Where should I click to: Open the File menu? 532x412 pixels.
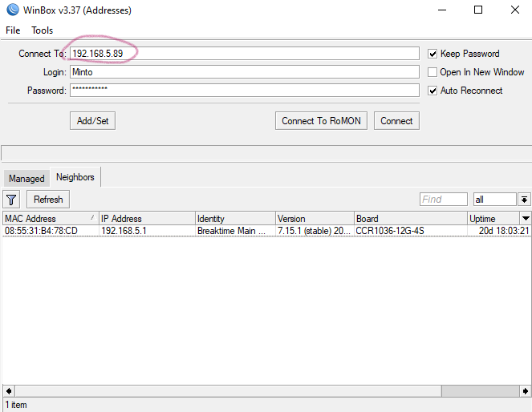pos(13,30)
